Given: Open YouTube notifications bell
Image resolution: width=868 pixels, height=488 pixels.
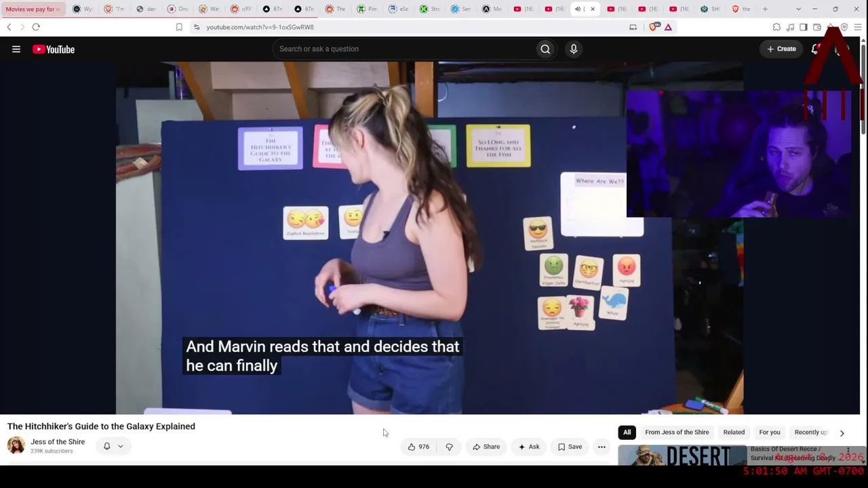Looking at the screenshot, I should [816, 49].
